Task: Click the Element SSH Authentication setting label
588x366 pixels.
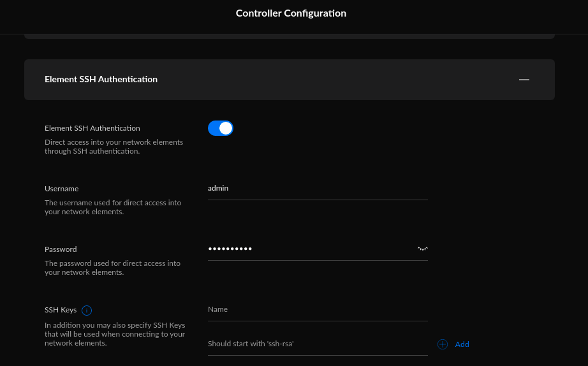Action: pyautogui.click(x=92, y=128)
